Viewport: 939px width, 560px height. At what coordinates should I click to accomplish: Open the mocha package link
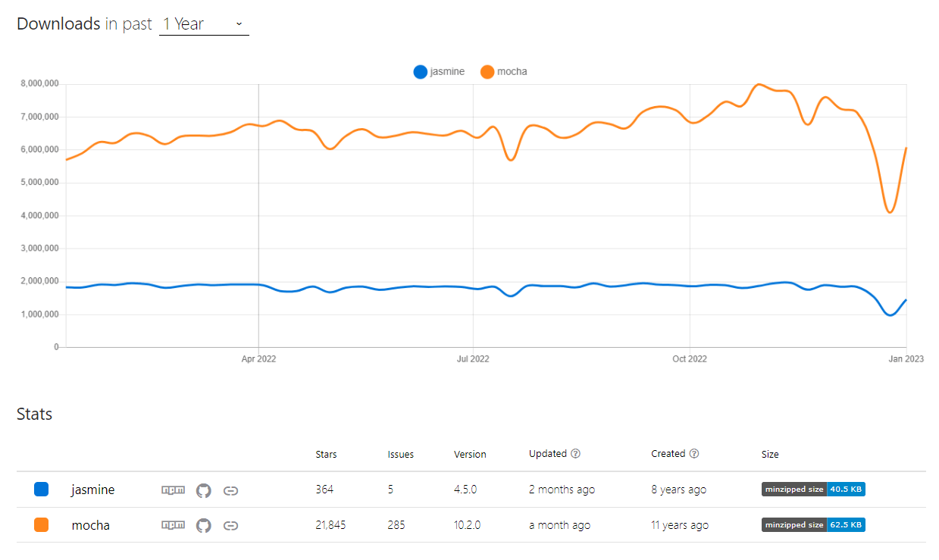(x=90, y=524)
